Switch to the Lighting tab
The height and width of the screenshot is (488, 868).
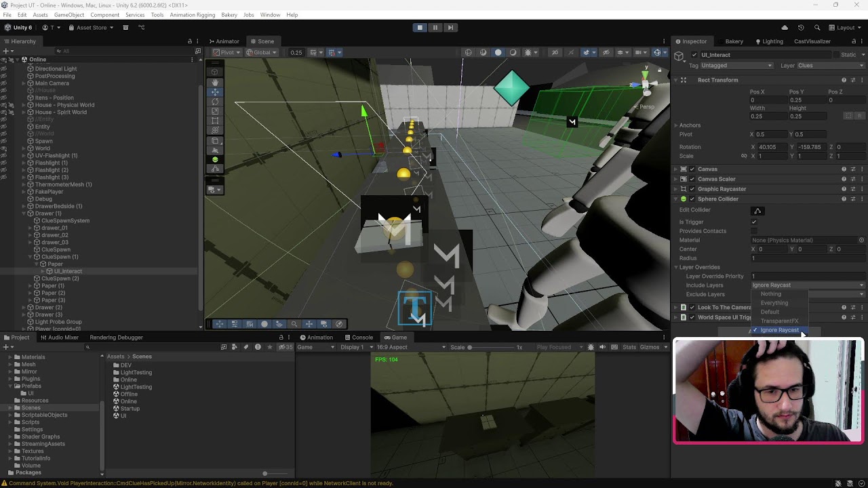point(769,41)
